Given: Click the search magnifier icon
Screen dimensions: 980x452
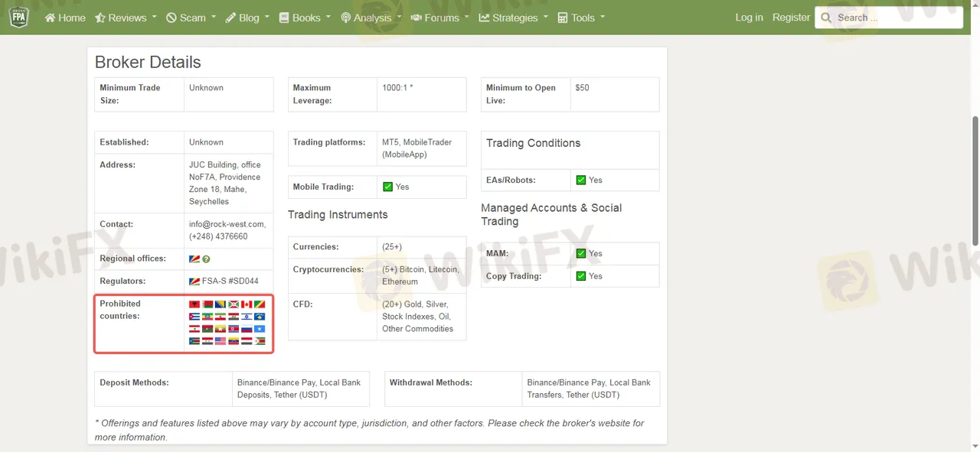Looking at the screenshot, I should point(826,18).
